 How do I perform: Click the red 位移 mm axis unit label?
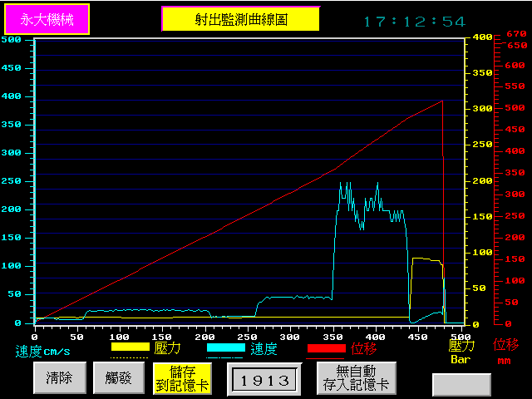(x=505, y=351)
